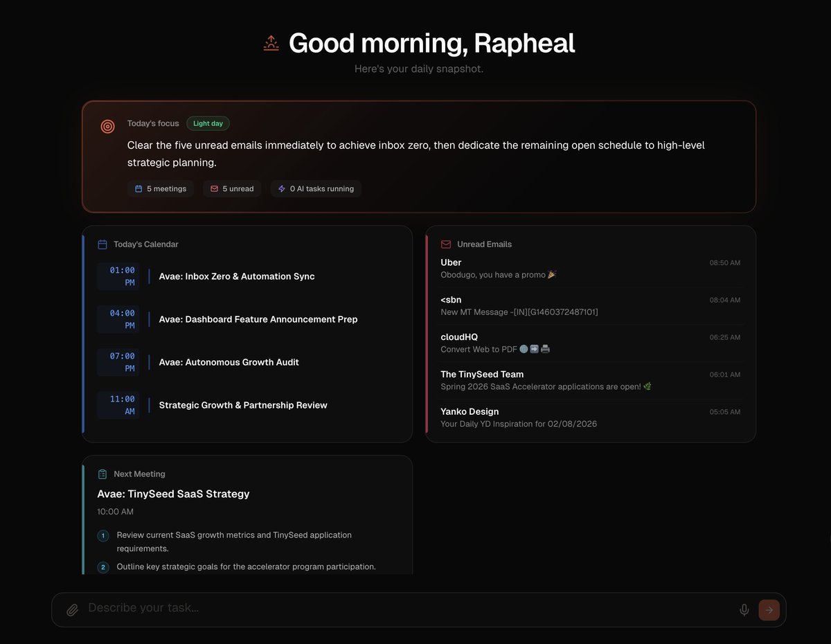Open the '0 AI tasks running' chip
The width and height of the screenshot is (831, 644).
click(x=316, y=188)
